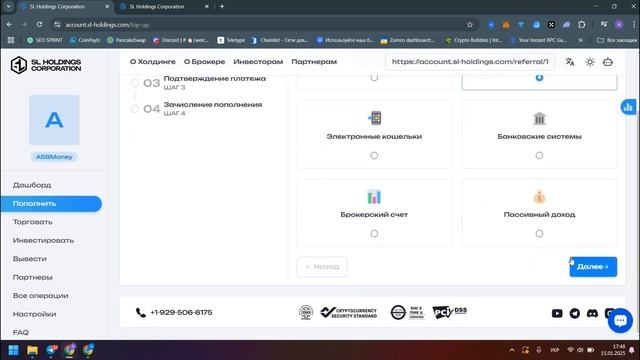Image resolution: width=640 pixels, height=360 pixels.
Task: Click the Далее button
Action: [593, 267]
